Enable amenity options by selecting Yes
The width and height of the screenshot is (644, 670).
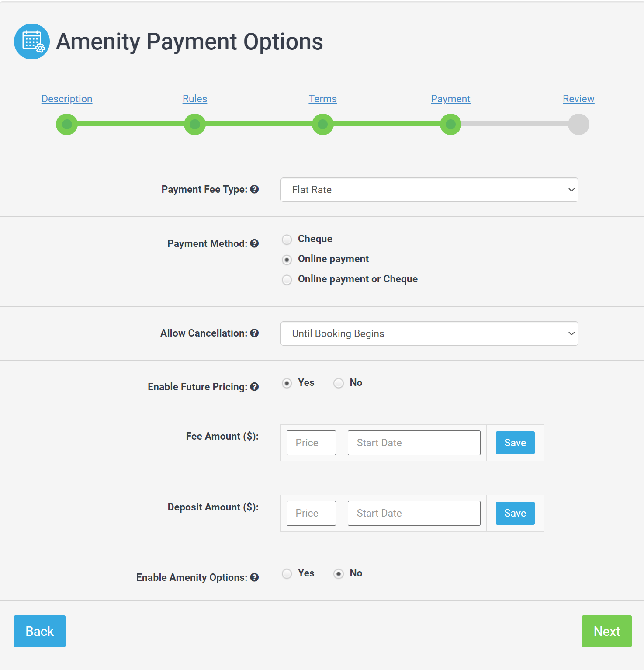coord(287,574)
